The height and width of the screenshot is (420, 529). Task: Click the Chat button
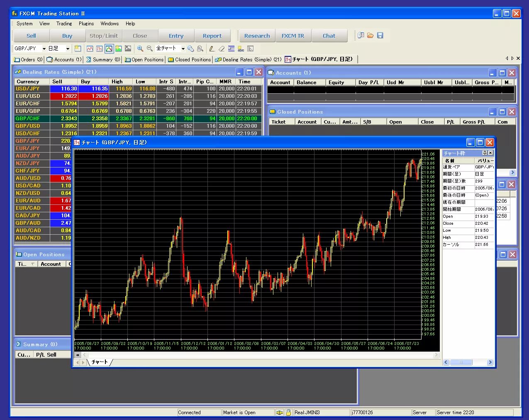[x=329, y=36]
